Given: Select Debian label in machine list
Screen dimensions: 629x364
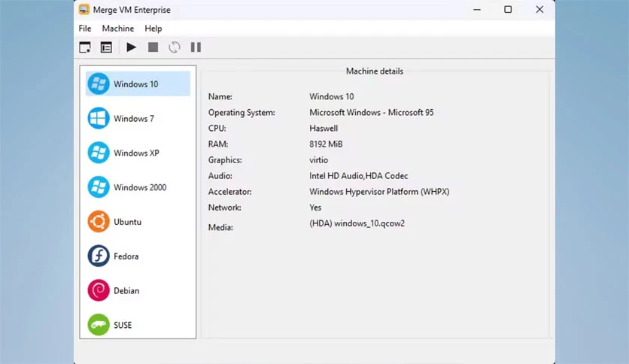Looking at the screenshot, I should coord(126,291).
